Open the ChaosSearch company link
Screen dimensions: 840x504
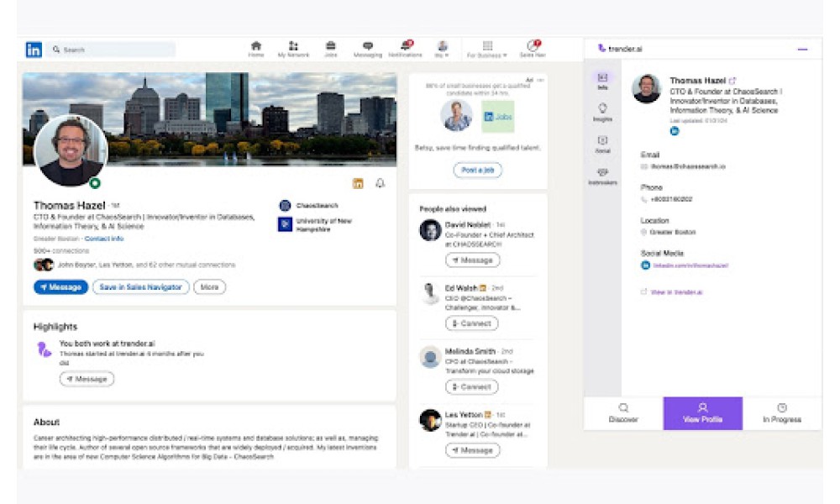(x=308, y=206)
